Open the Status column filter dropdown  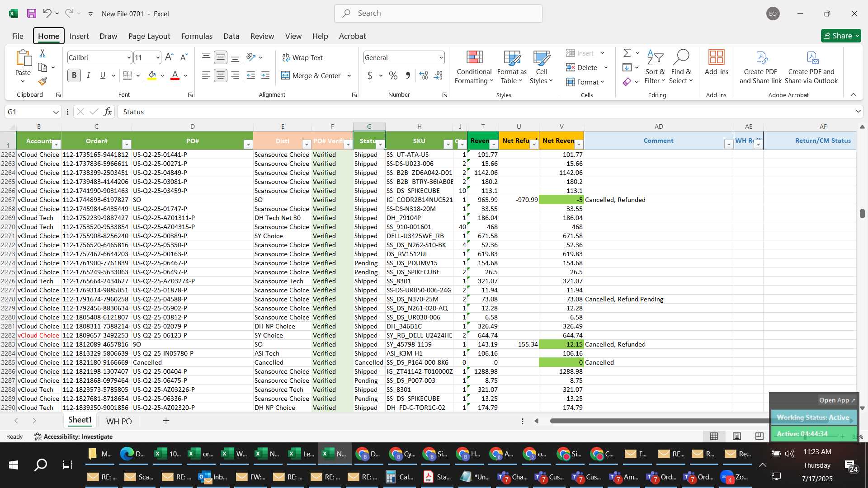point(380,145)
